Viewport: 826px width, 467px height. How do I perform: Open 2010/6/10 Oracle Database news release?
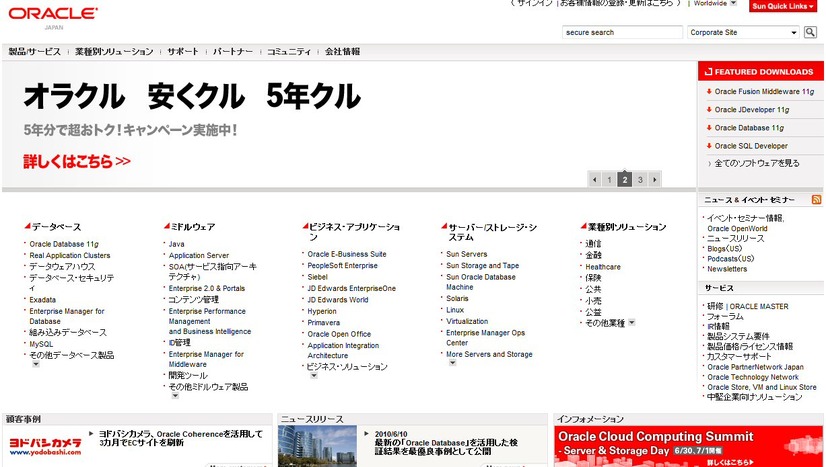(x=446, y=442)
